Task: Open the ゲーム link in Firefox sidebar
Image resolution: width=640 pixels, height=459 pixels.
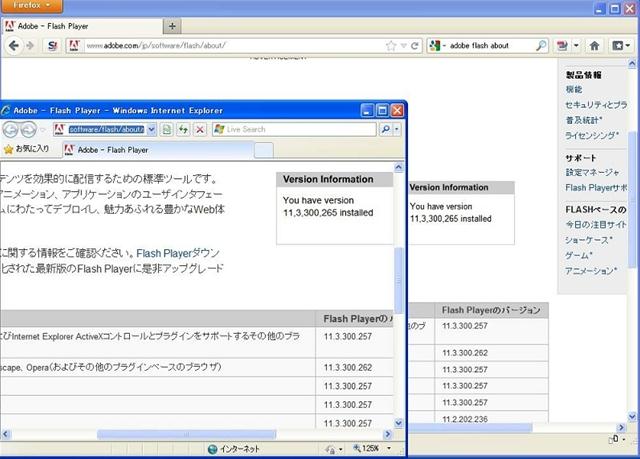Action: pyautogui.click(x=579, y=255)
